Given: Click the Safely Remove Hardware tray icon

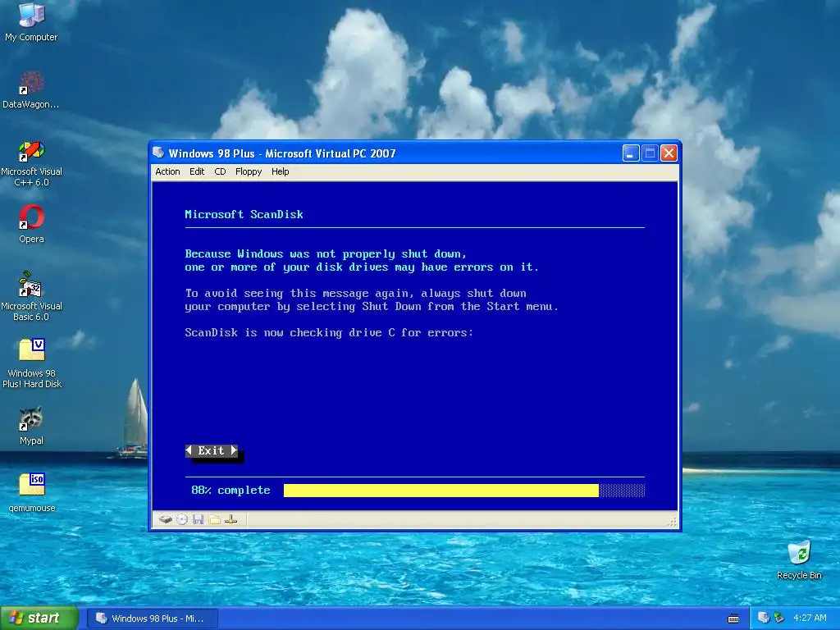Looking at the screenshot, I should click(x=778, y=618).
